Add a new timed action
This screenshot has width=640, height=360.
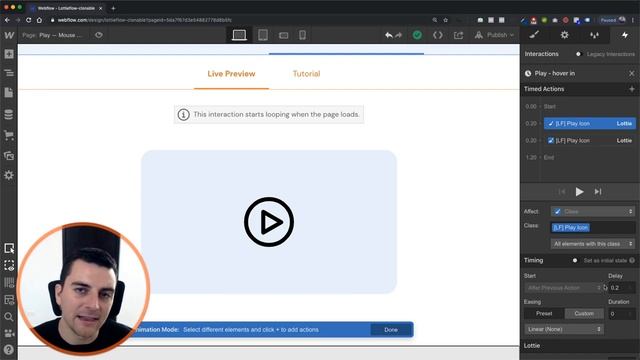click(631, 89)
